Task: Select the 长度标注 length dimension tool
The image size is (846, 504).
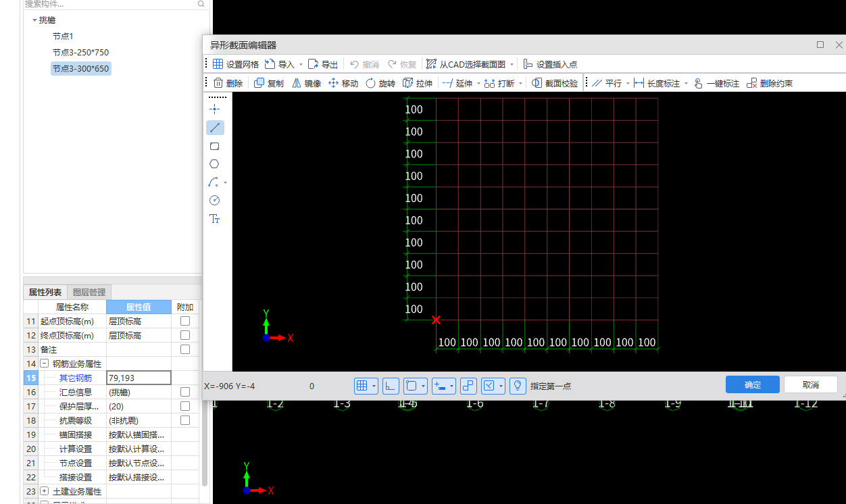Action: 657,83
